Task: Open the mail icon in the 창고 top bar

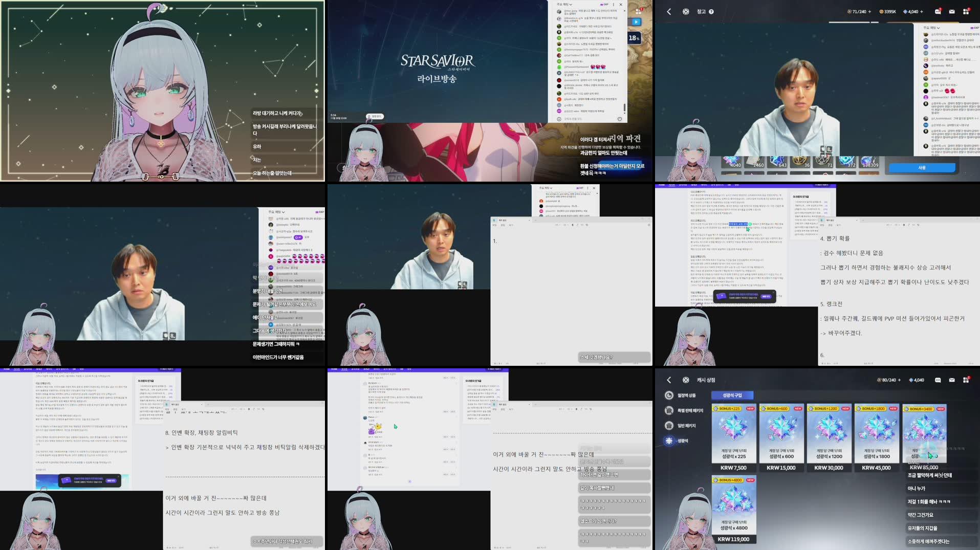Action: [952, 11]
